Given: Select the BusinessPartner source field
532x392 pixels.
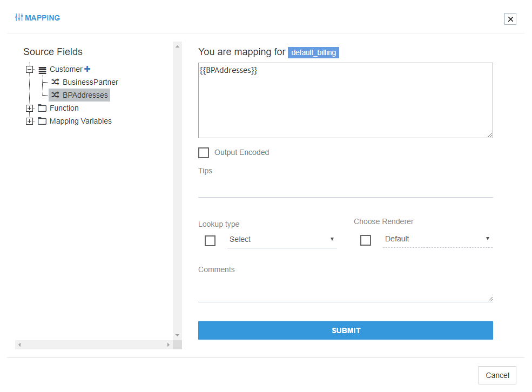Looking at the screenshot, I should (90, 82).
